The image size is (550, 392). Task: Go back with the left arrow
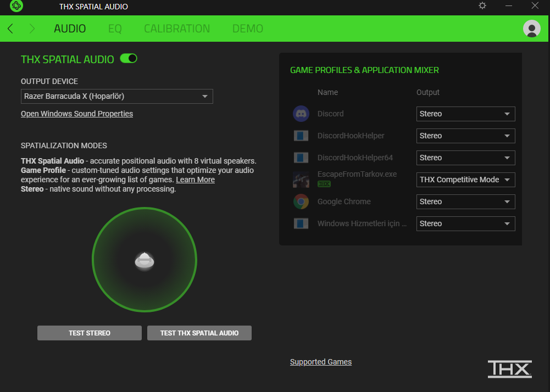tap(10, 29)
